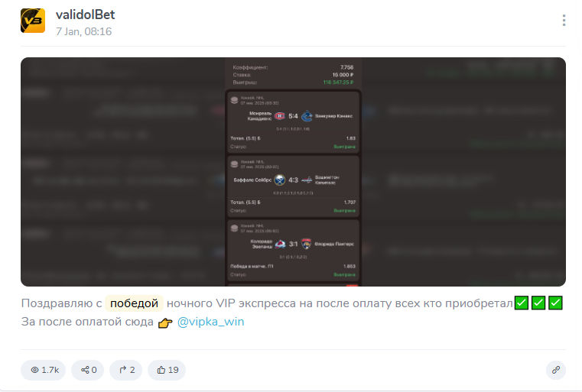This screenshot has height=392, width=582.
Task: Click the views counter showing 1.7k
Action: [43, 370]
